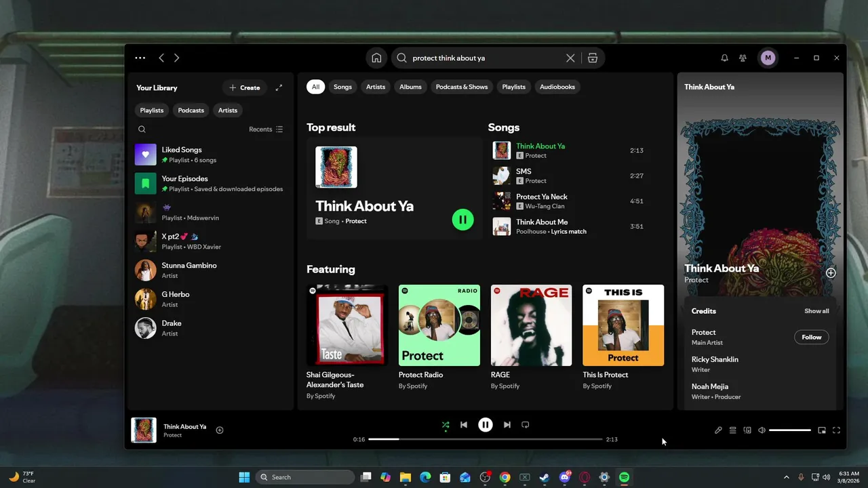Open This Is Protect playlist

click(623, 338)
